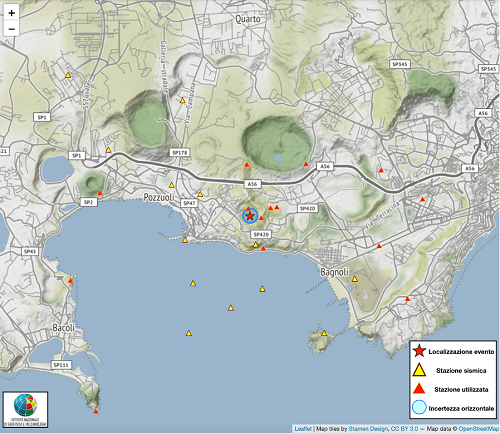Zoom in with the plus button
The height and width of the screenshot is (434, 500).
(x=11, y=13)
